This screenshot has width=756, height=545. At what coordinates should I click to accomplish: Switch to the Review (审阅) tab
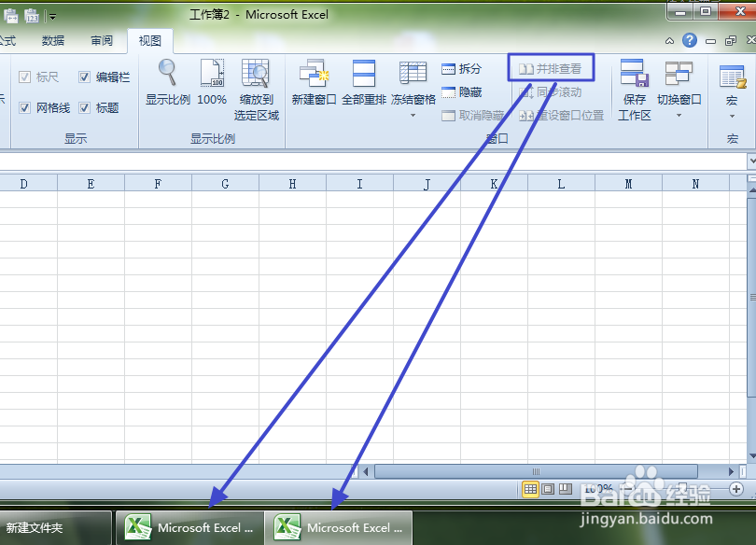click(x=102, y=40)
